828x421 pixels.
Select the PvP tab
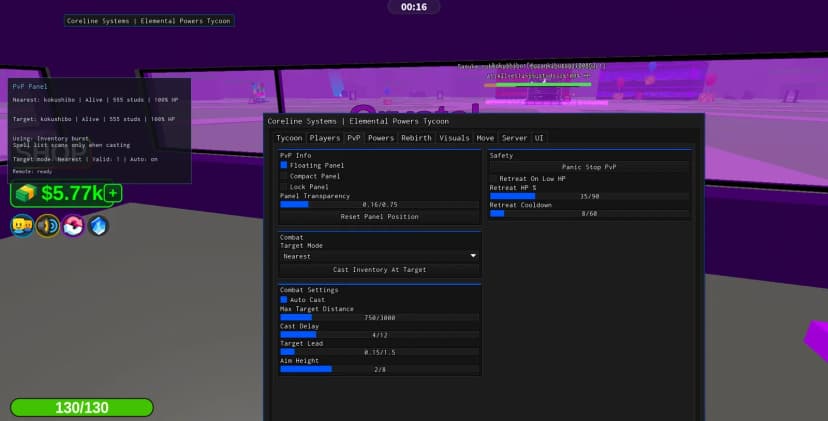(353, 138)
